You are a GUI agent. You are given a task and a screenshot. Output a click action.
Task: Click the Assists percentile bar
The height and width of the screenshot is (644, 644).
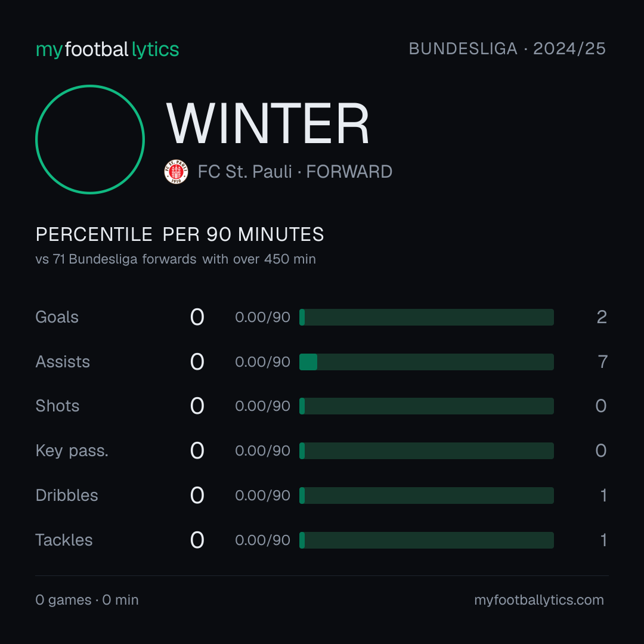(426, 362)
